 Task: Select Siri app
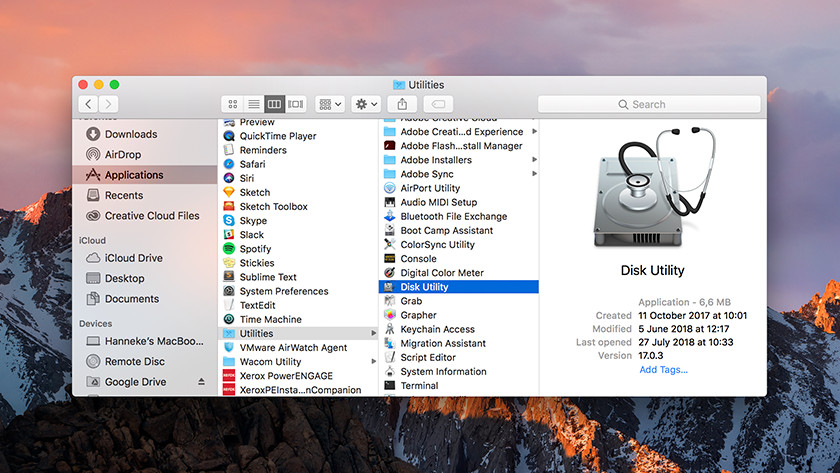[x=298, y=178]
